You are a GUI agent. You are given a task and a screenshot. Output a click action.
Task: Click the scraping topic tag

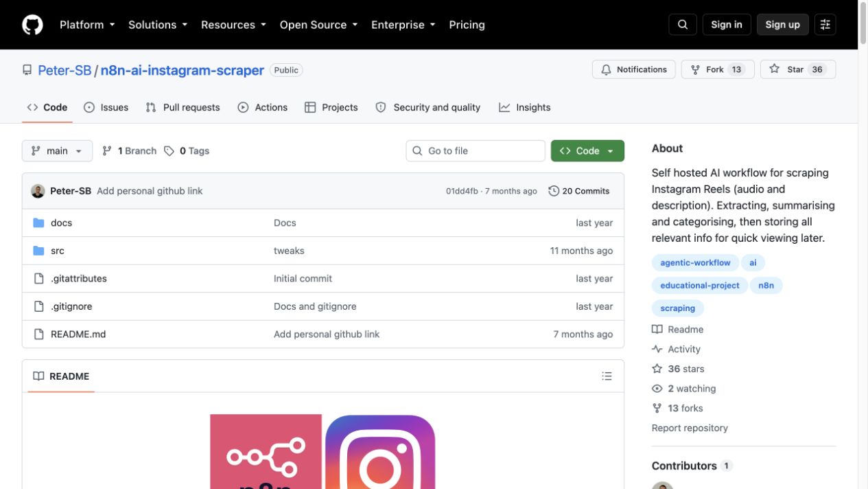678,308
